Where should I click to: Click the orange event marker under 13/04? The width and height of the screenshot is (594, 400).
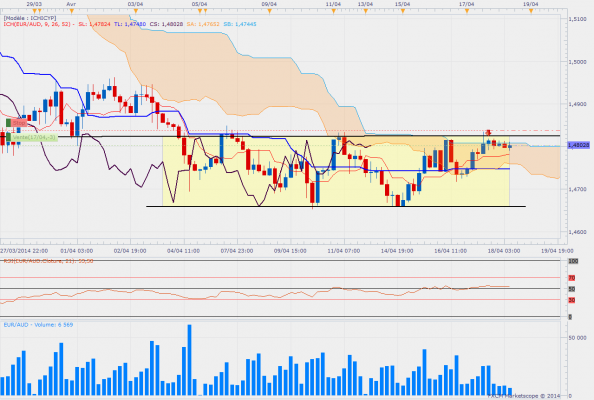[x=365, y=11]
